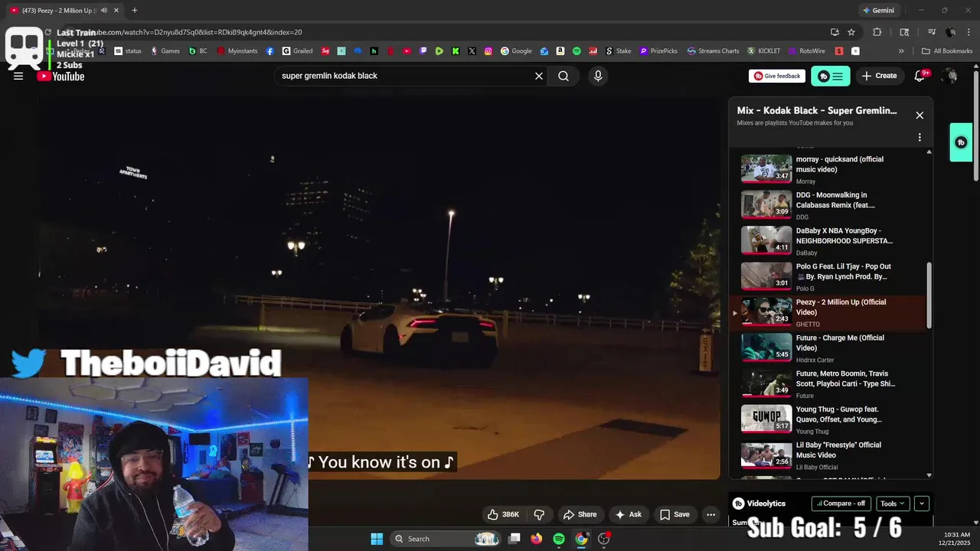Open the Stake bookmark

click(619, 51)
